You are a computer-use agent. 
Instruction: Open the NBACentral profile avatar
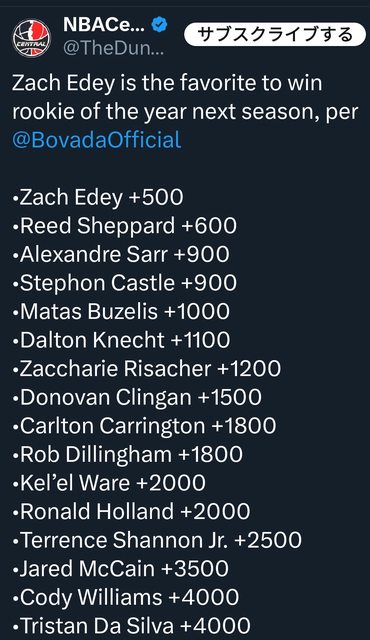pos(31,38)
